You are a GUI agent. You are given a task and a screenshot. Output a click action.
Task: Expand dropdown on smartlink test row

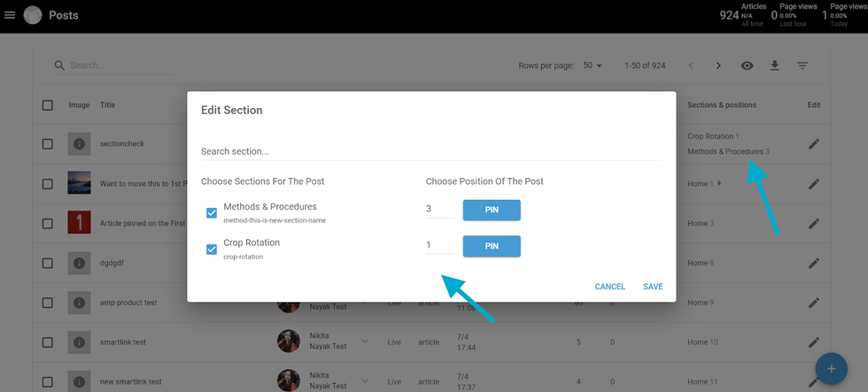pos(363,342)
